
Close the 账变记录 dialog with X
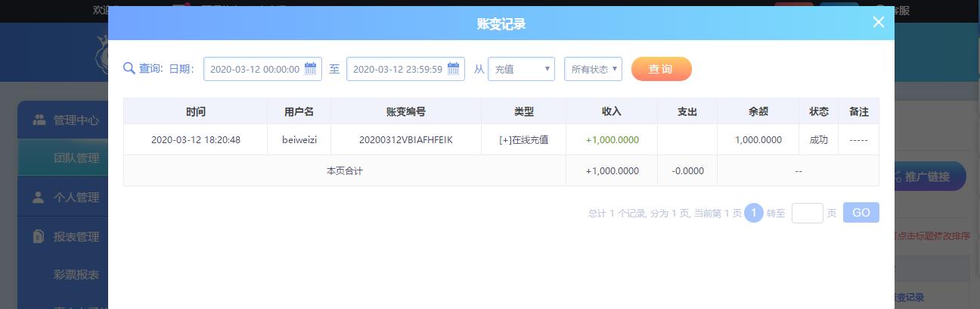[878, 22]
